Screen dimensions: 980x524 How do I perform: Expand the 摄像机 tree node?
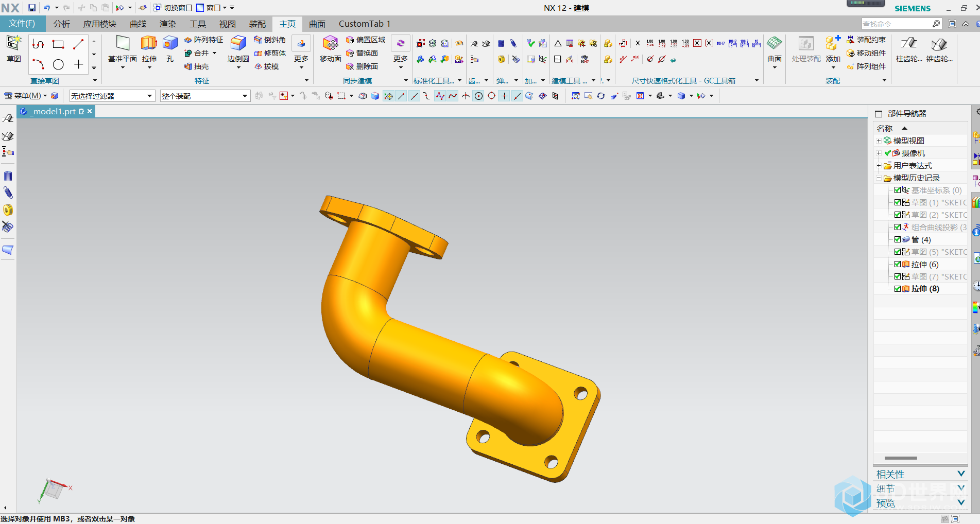pyautogui.click(x=879, y=153)
